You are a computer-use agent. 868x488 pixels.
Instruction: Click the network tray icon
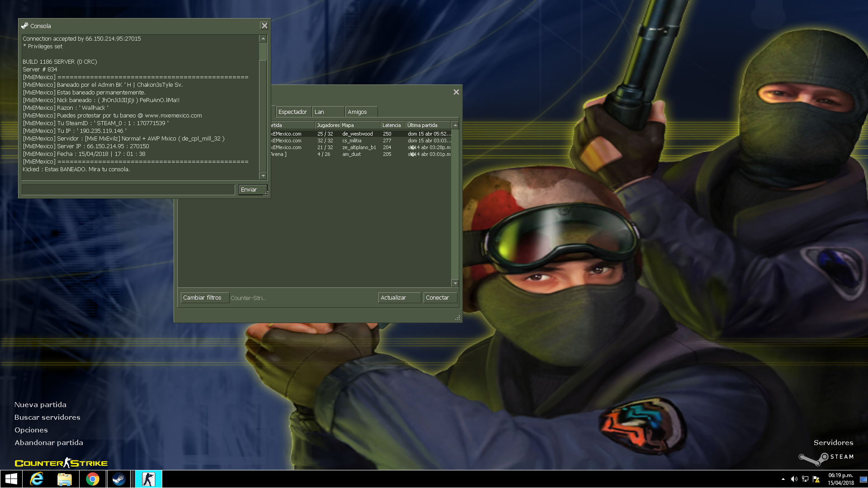point(805,479)
